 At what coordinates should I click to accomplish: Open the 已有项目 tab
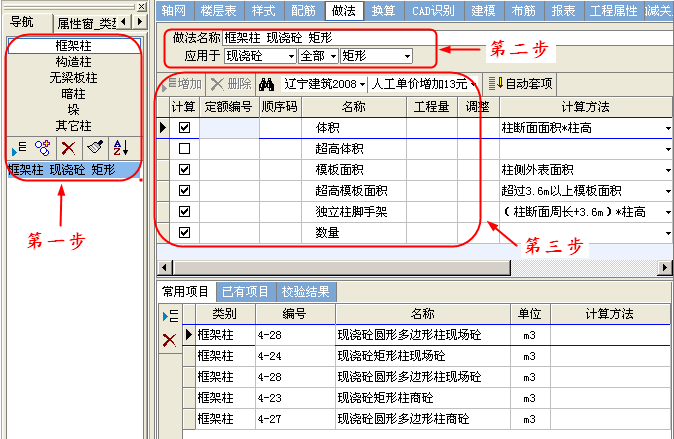point(245,292)
